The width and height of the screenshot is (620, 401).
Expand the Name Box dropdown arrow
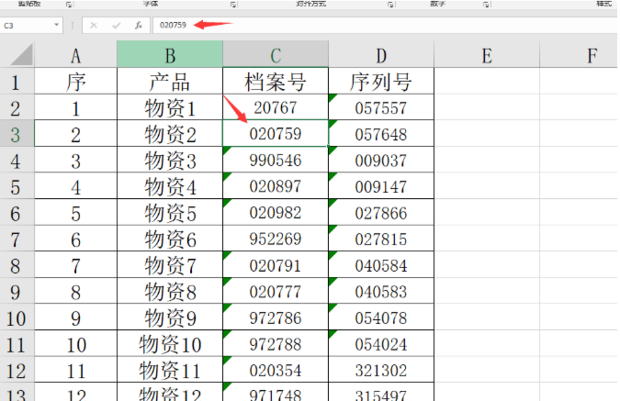pos(57,25)
